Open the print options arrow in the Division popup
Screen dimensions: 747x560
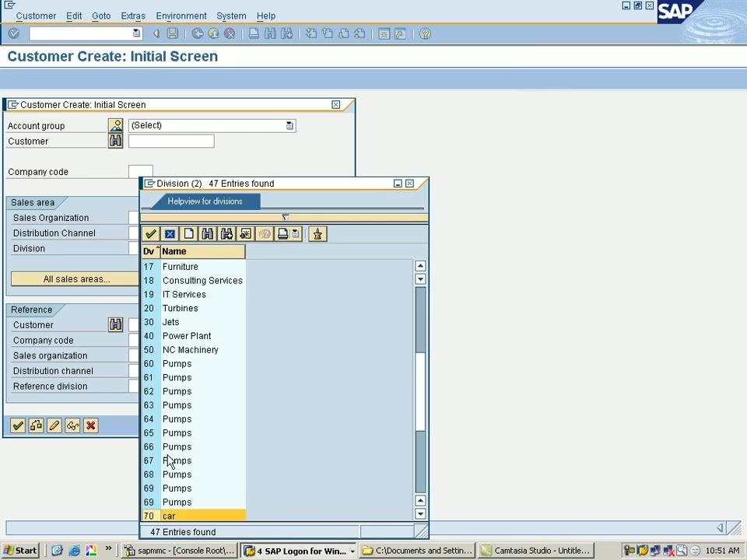(296, 234)
